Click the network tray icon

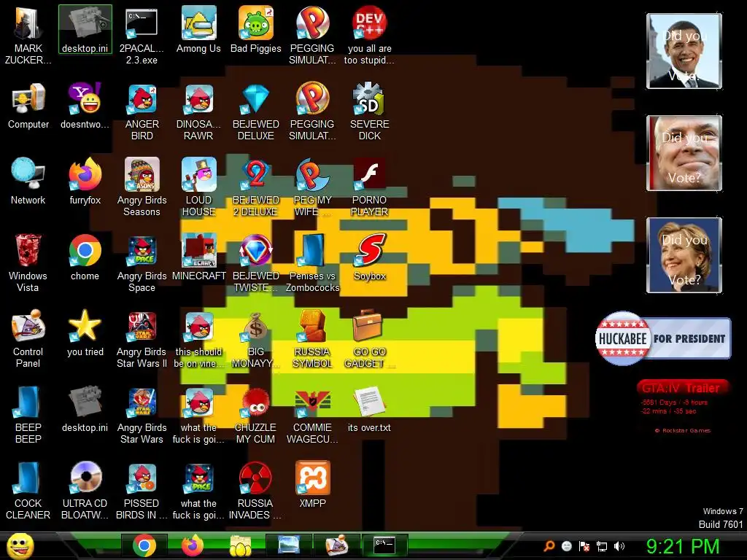click(602, 546)
